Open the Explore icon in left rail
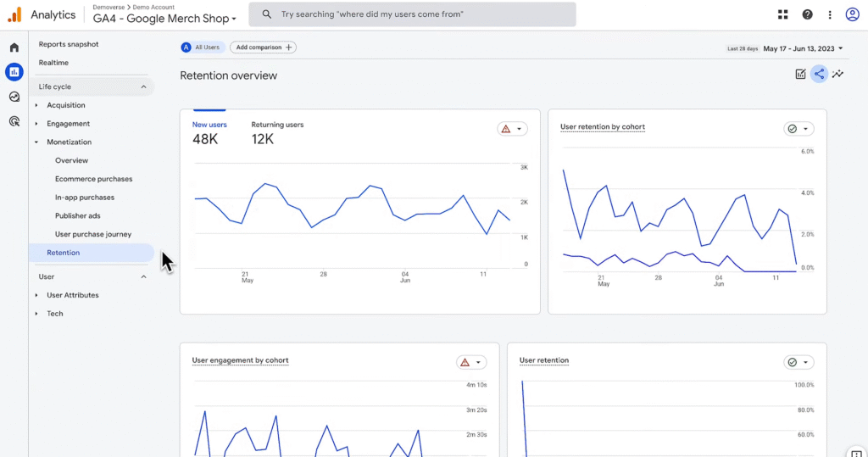Image resolution: width=868 pixels, height=457 pixels. tap(14, 97)
